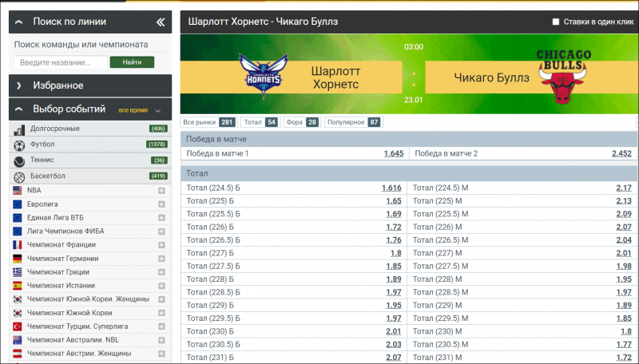Image resolution: width=639 pixels, height=364 pixels.
Task: Click the Spanish flag beside Чемпионат Испании
Action: coord(17,286)
